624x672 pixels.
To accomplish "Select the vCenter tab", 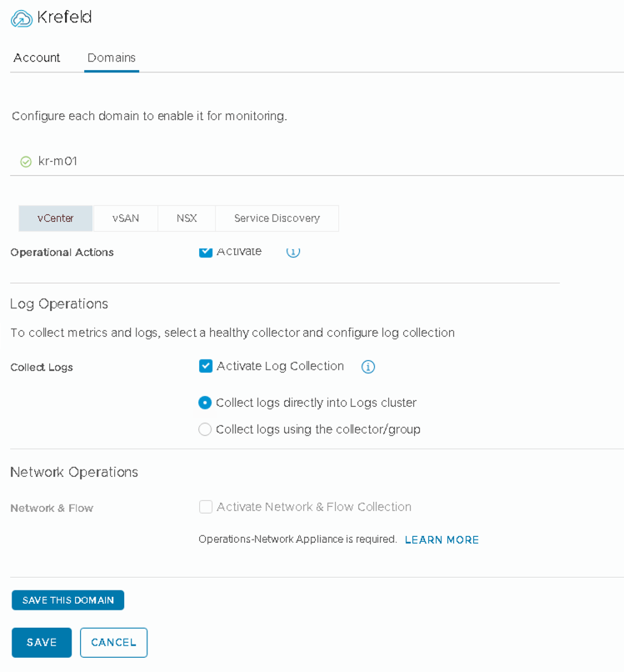I will coord(56,218).
